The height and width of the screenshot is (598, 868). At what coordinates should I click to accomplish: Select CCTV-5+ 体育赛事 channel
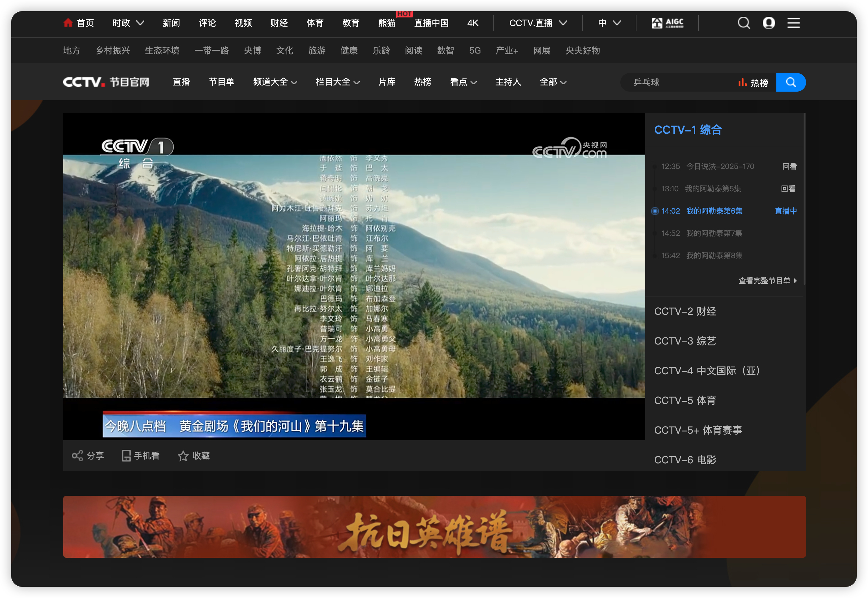[697, 430]
